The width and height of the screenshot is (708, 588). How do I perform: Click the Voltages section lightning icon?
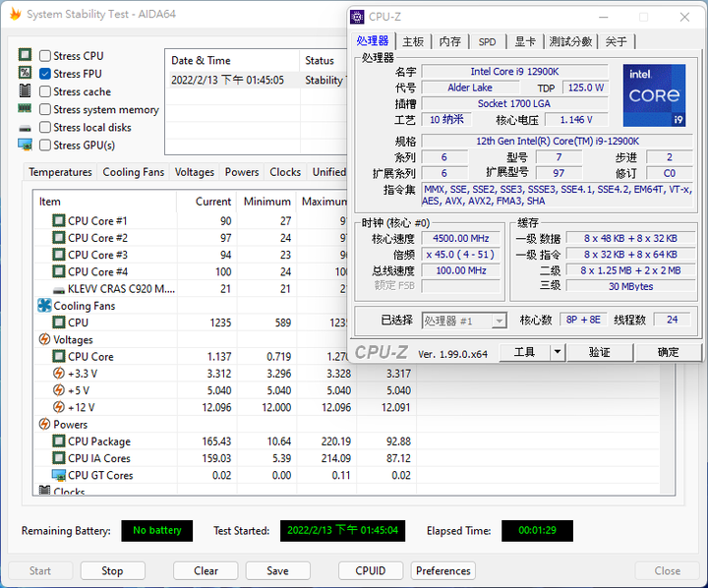44,339
